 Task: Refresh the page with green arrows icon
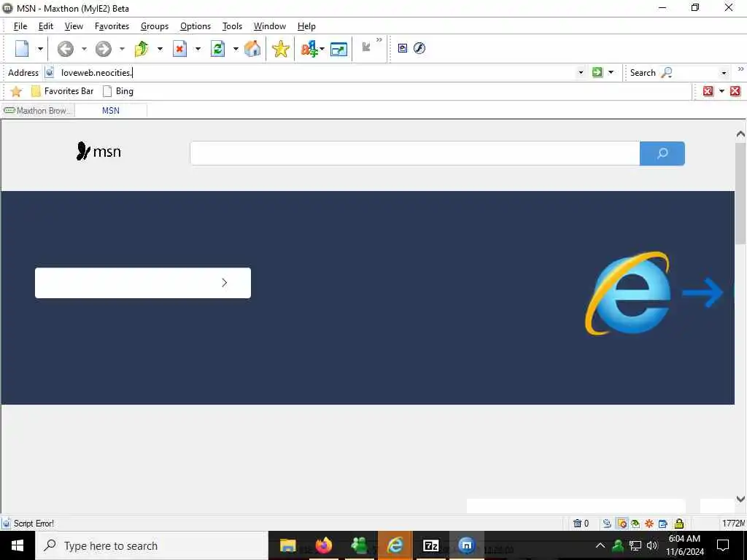point(217,49)
